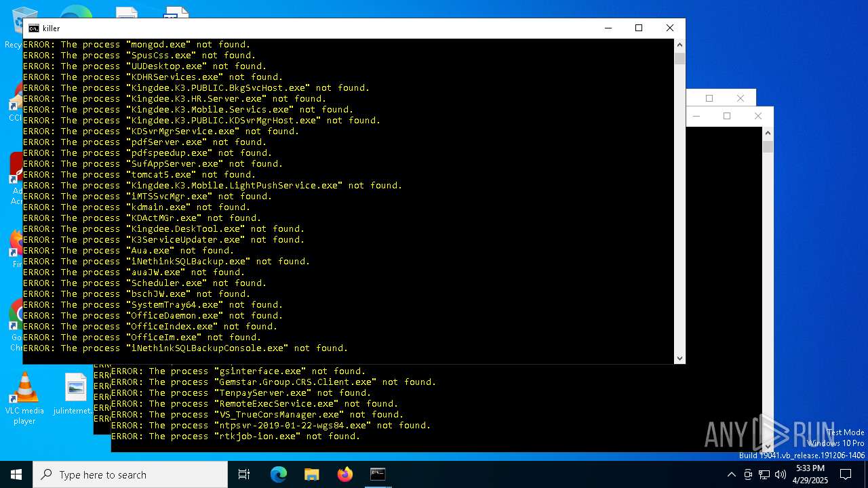Screen dimensions: 868x488
Task: Minimize the third background console window
Action: pos(696,116)
